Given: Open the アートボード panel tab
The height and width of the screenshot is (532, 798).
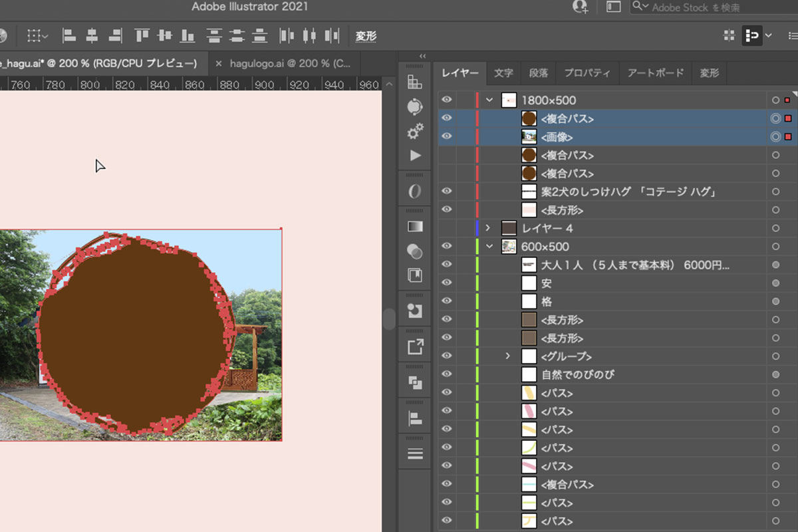Looking at the screenshot, I should (656, 73).
